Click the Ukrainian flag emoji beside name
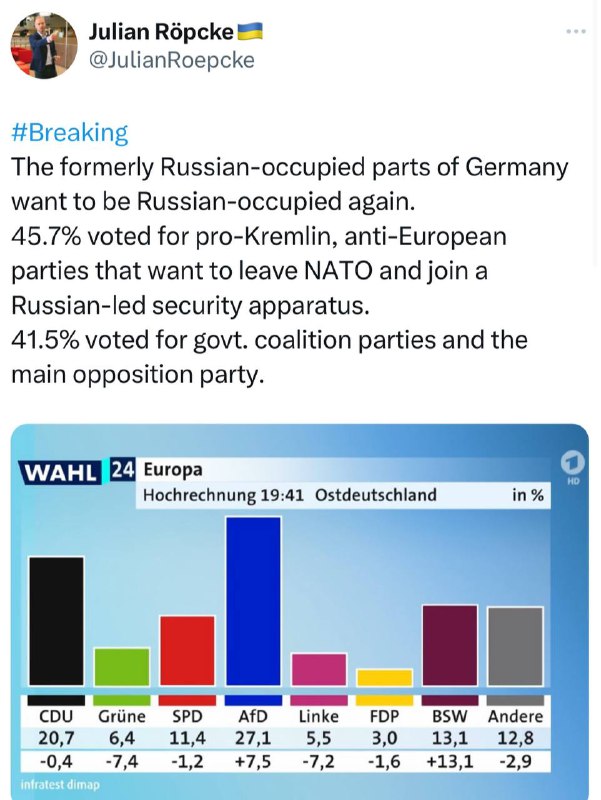Image resolution: width=601 pixels, height=800 pixels. pos(249,31)
